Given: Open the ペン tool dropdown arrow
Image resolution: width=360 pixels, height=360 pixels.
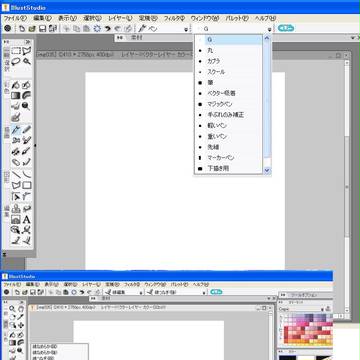Looking at the screenshot, I should pyautogui.click(x=186, y=29).
